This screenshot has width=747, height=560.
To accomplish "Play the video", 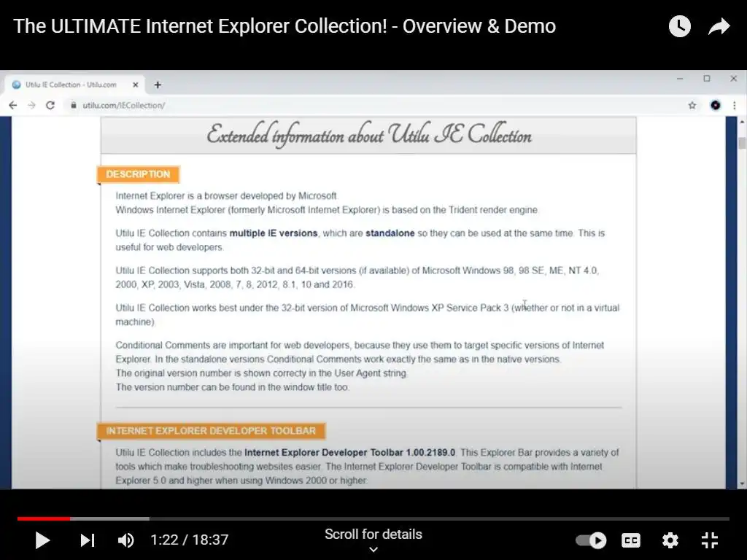I will point(42,540).
